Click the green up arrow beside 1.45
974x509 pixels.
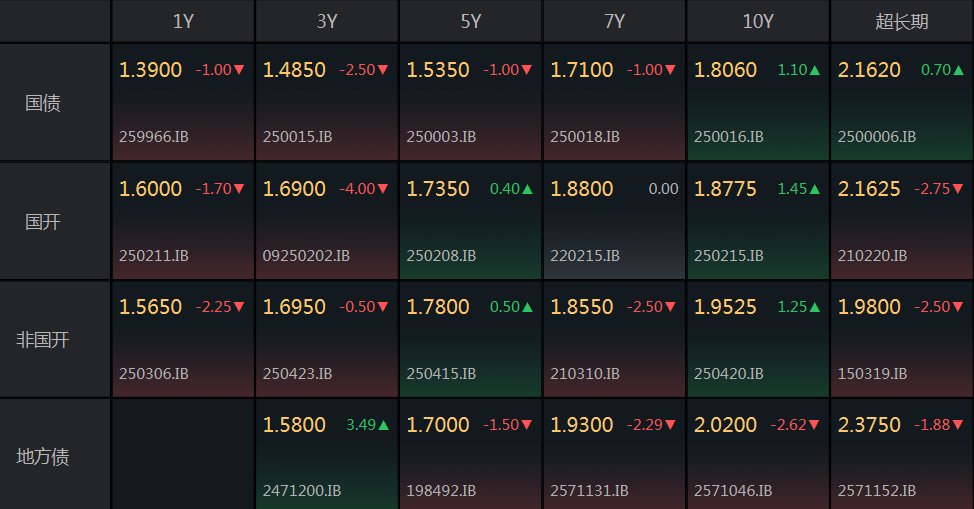(815, 189)
